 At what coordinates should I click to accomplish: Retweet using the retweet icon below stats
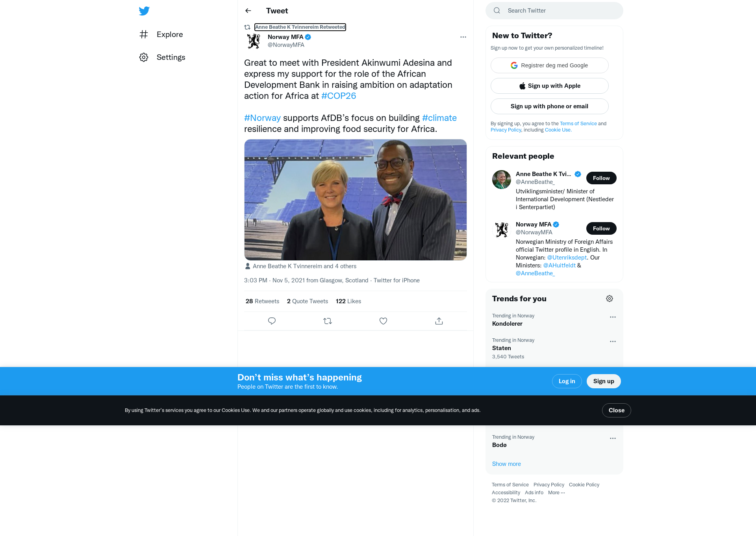coord(328,321)
